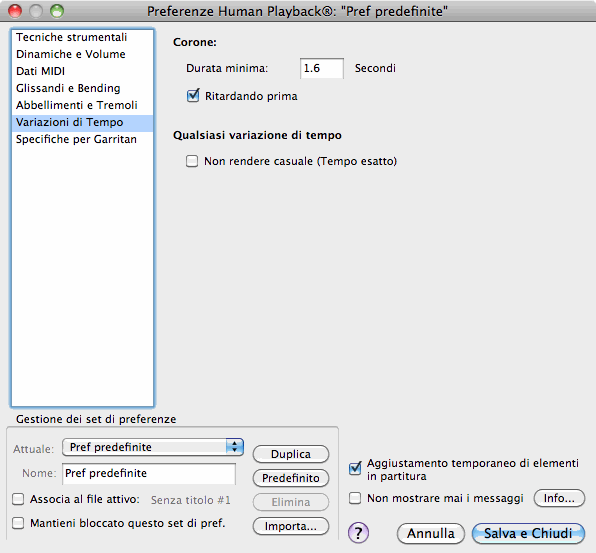Open the Attuale preference set dropdown
596x553 pixels.
point(153,447)
